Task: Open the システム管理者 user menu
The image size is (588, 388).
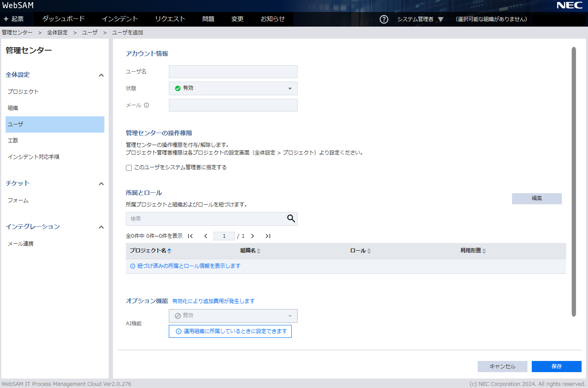Action: [x=420, y=19]
